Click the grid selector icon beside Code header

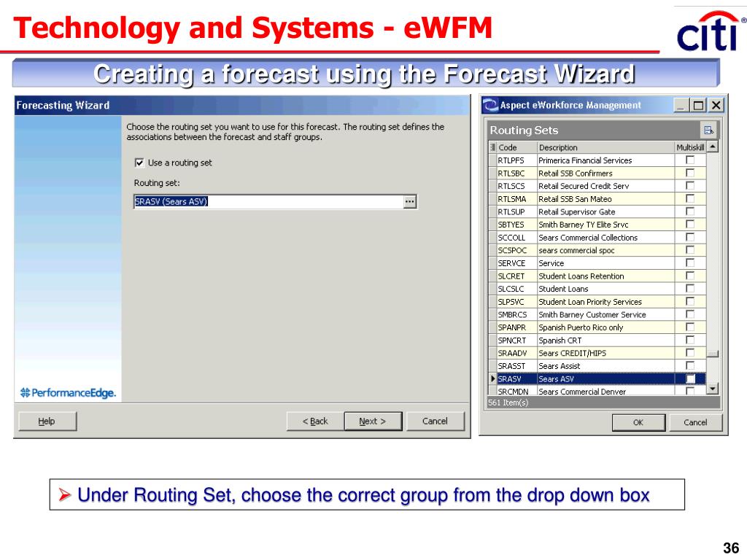(493, 147)
